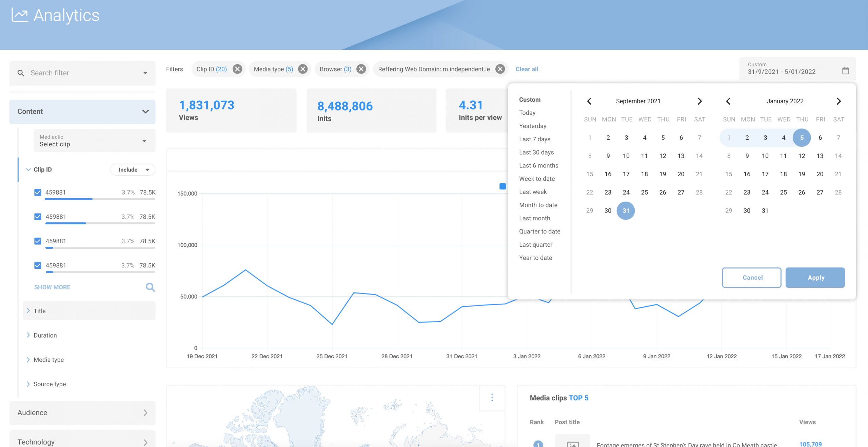Uncheck the first 459881 clip checkbox
Image resolution: width=868 pixels, height=447 pixels.
tap(38, 192)
